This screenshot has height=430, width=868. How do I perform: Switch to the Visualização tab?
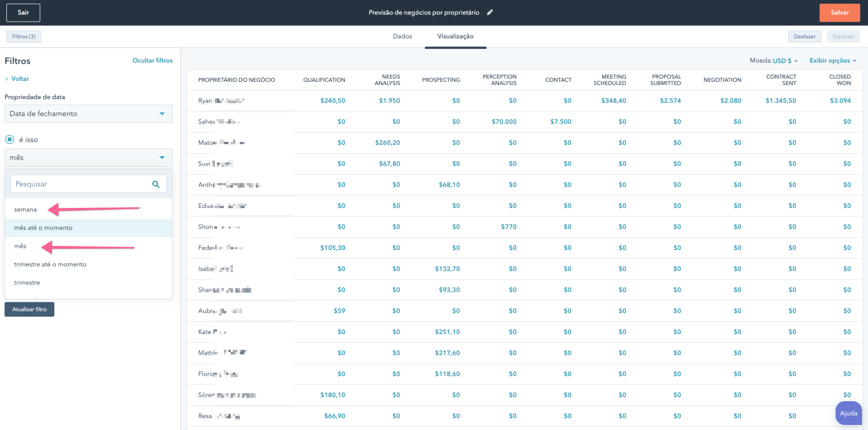point(455,36)
